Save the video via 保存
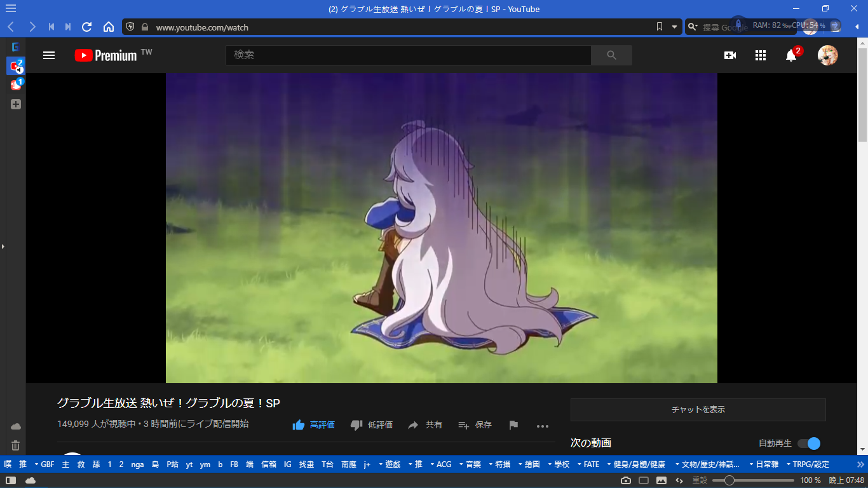Viewport: 868px width, 488px height. tap(475, 425)
